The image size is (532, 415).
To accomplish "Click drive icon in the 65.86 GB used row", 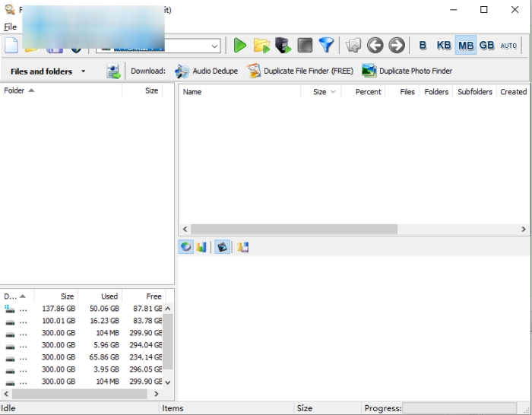I will click(10, 359).
